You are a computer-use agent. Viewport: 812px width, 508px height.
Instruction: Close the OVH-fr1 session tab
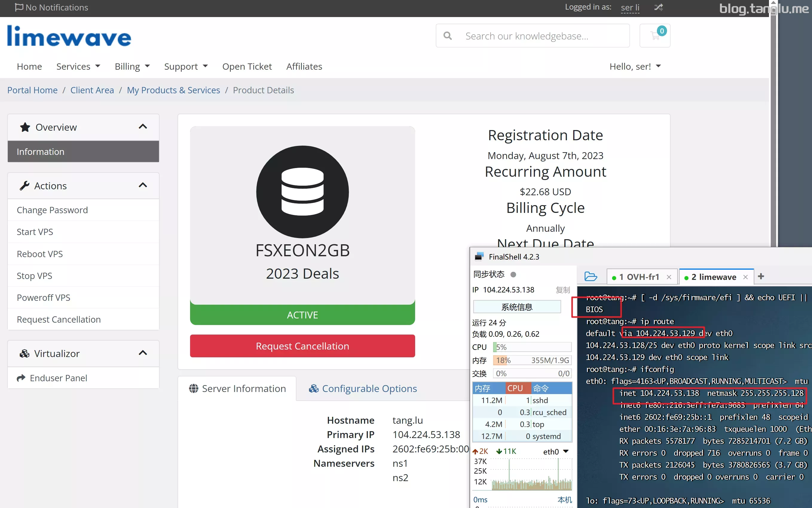(669, 277)
